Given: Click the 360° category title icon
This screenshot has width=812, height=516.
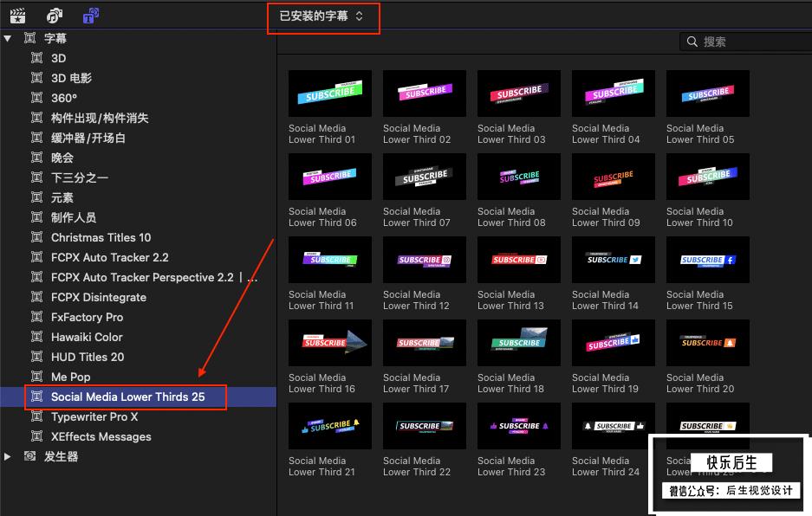Looking at the screenshot, I should click(36, 97).
